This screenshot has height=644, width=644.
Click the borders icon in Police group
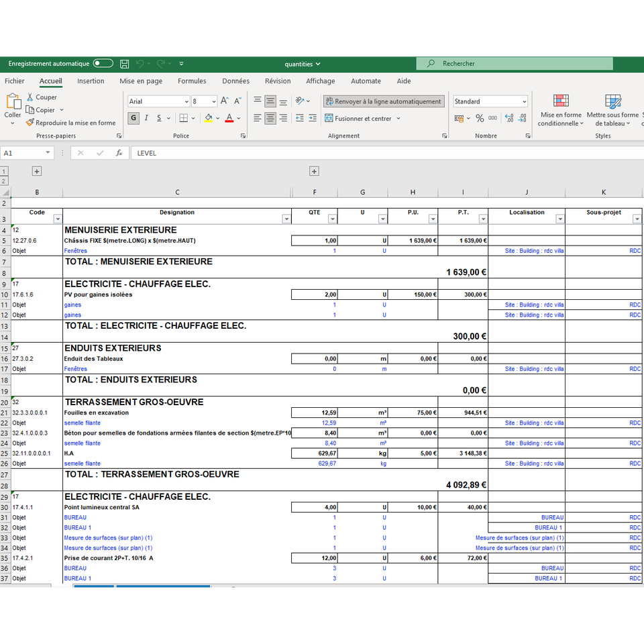point(183,118)
